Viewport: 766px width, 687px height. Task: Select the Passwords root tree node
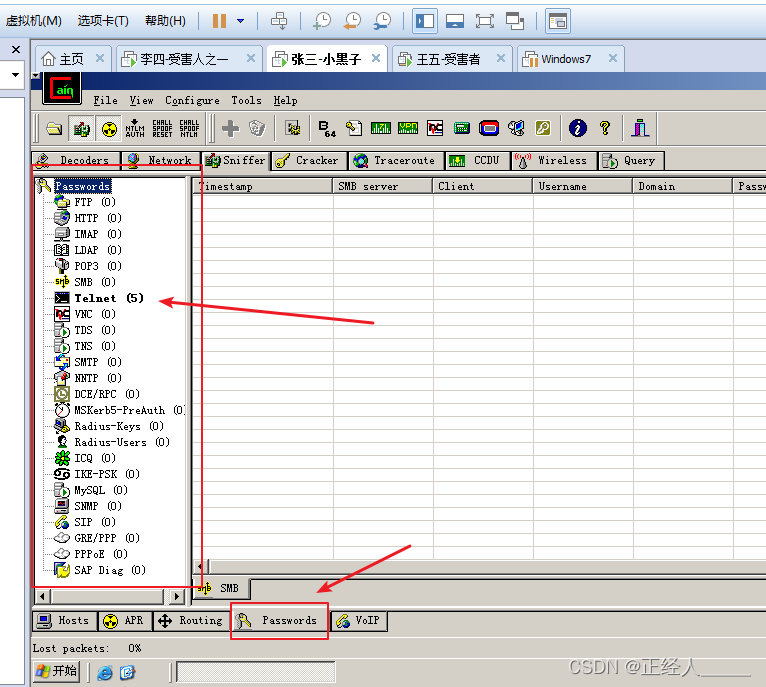tap(83, 186)
